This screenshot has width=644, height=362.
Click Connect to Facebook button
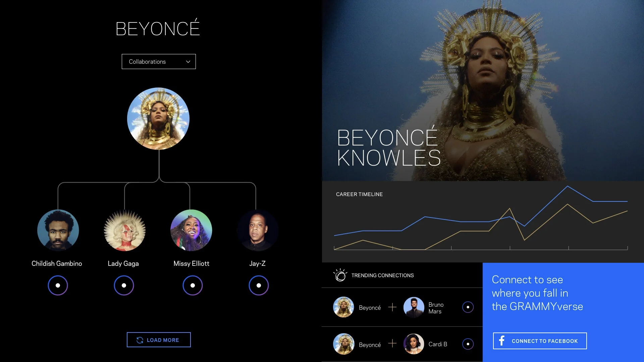click(x=540, y=341)
